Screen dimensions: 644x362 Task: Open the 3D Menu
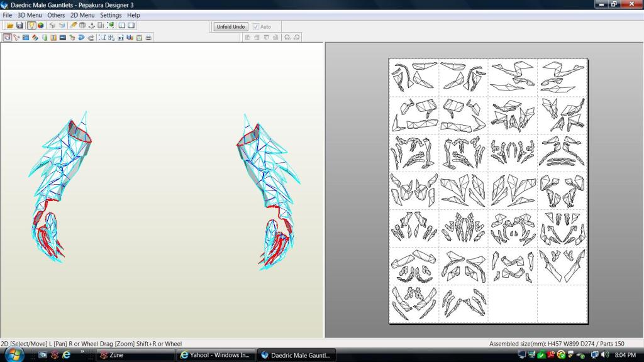30,15
